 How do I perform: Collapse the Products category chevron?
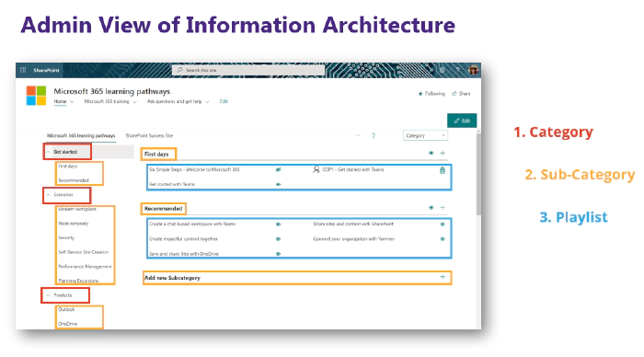point(48,295)
